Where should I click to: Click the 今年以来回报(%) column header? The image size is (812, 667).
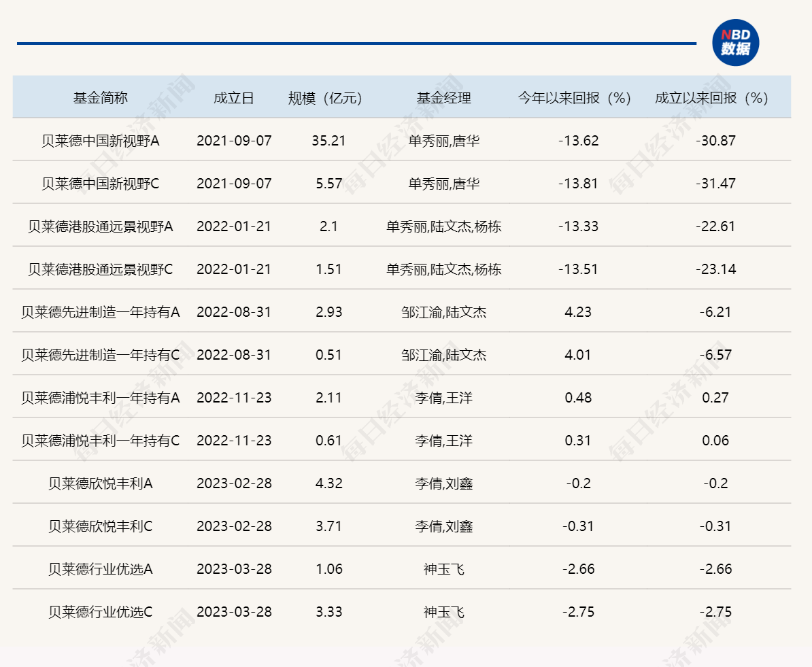click(574, 98)
